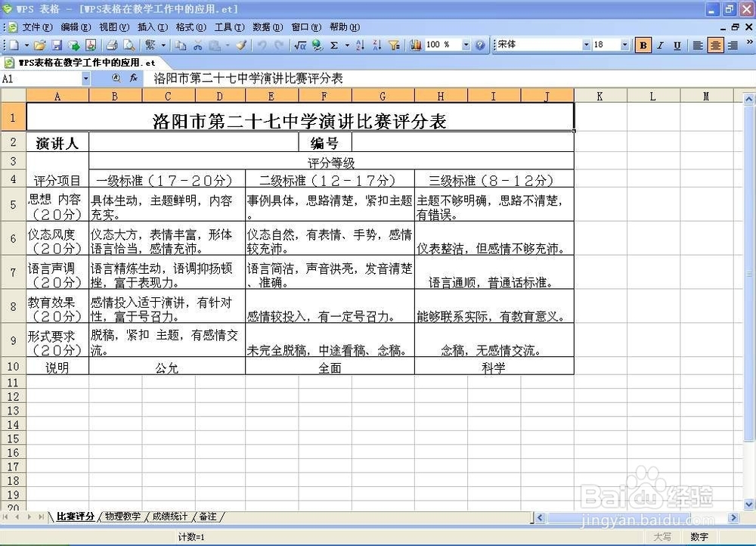Open the Print Preview tool
The height and width of the screenshot is (546, 756).
pyautogui.click(x=130, y=45)
